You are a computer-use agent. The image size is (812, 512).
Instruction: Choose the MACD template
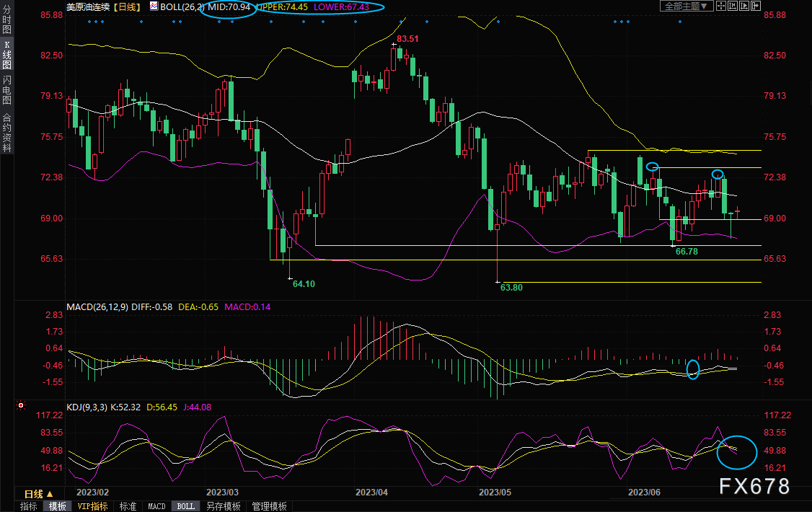(x=156, y=506)
